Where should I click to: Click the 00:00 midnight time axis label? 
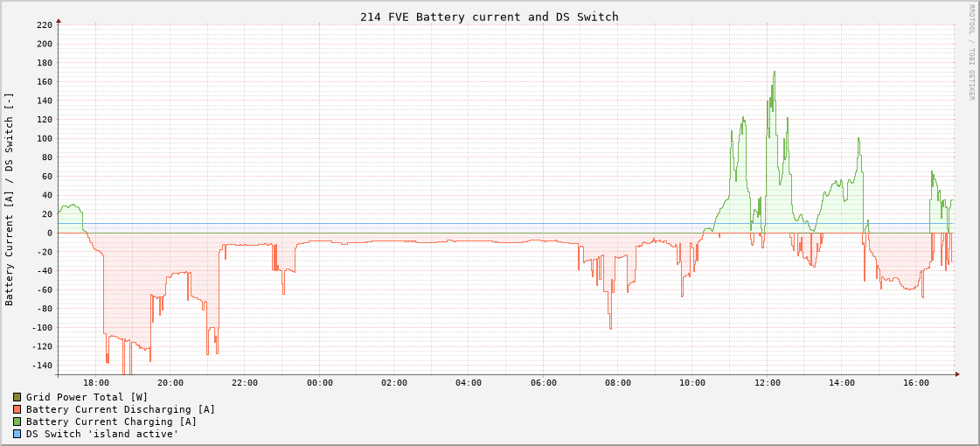[320, 383]
